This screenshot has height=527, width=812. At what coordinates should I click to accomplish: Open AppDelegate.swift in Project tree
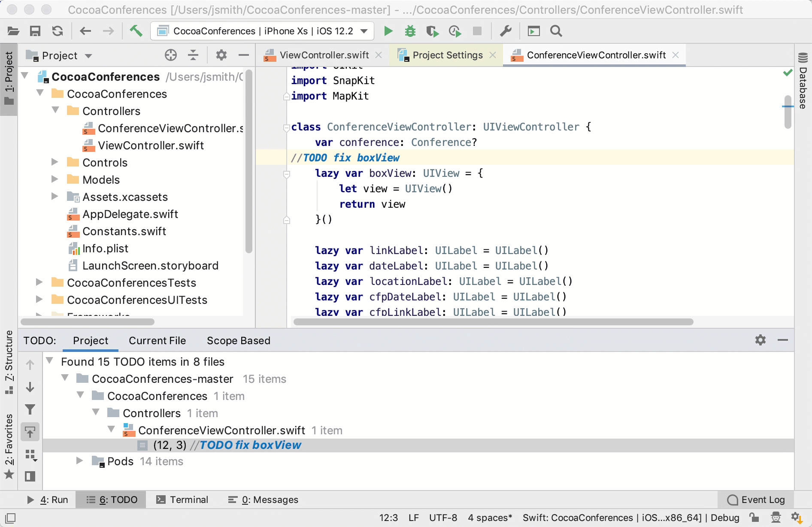coord(130,214)
